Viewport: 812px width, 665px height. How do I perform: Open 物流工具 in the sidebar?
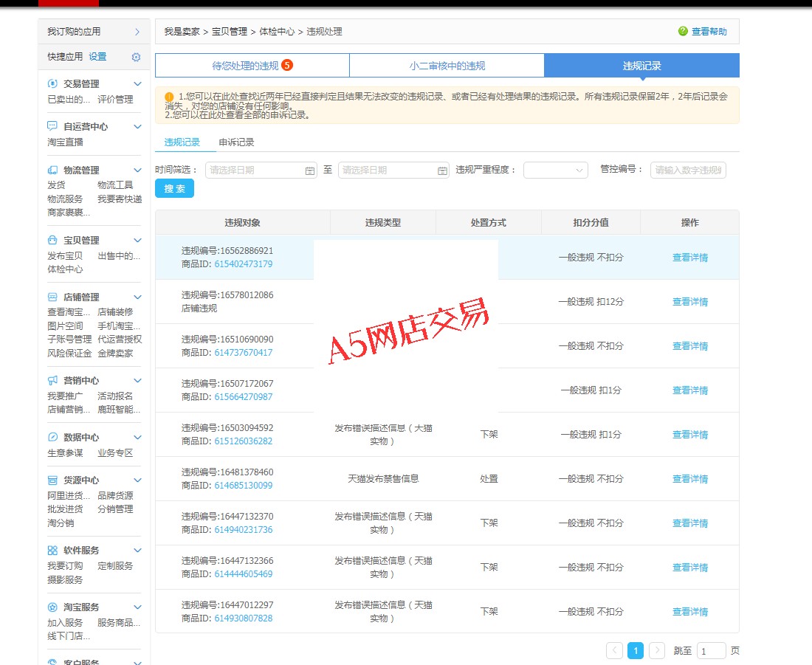tap(115, 185)
